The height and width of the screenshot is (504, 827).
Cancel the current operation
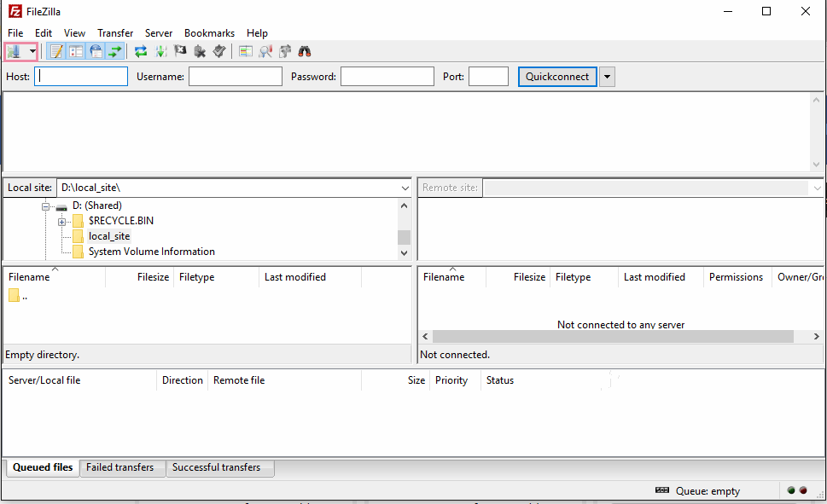(180, 52)
